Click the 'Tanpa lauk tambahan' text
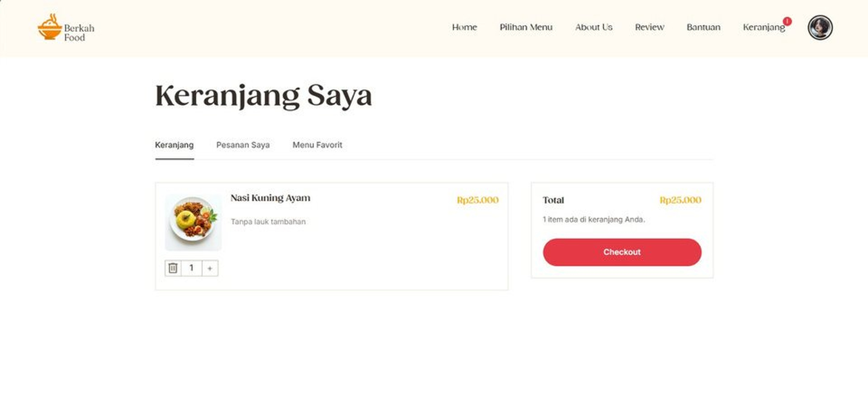868x408 pixels. pyautogui.click(x=268, y=222)
